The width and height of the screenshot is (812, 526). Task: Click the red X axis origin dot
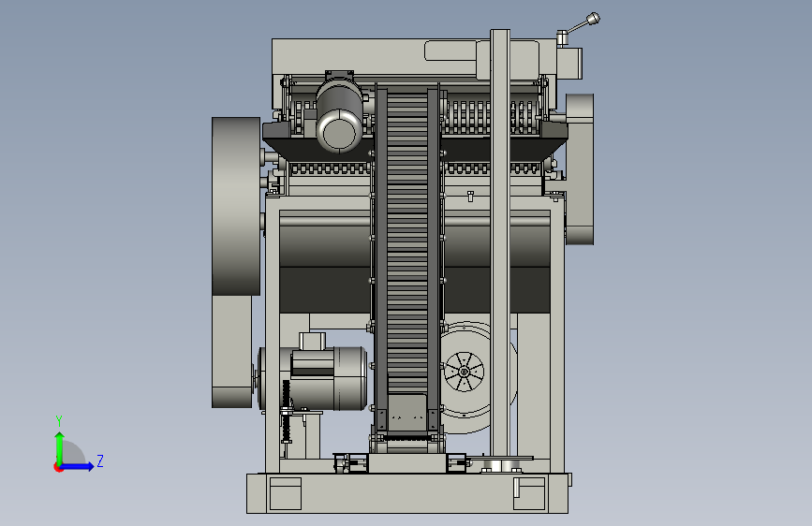(x=58, y=467)
